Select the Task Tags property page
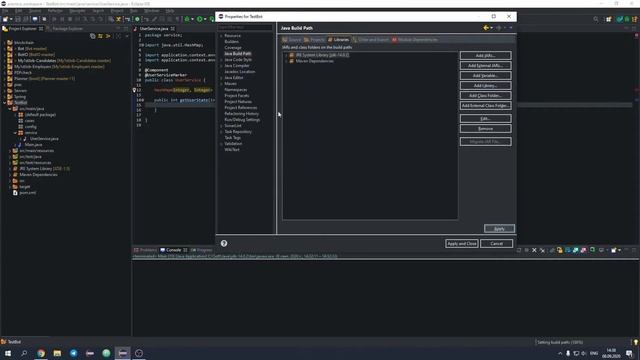 pyautogui.click(x=232, y=138)
